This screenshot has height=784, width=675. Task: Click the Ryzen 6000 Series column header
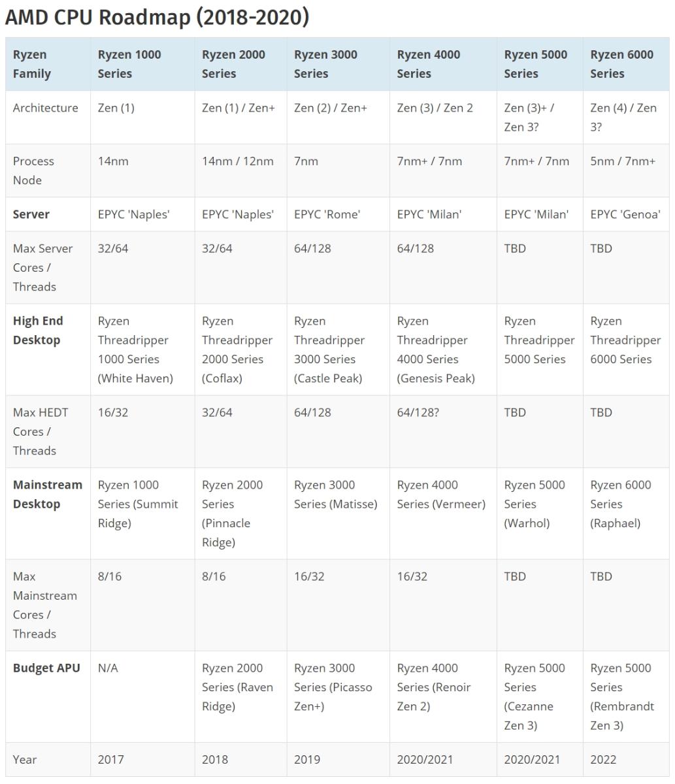(621, 64)
